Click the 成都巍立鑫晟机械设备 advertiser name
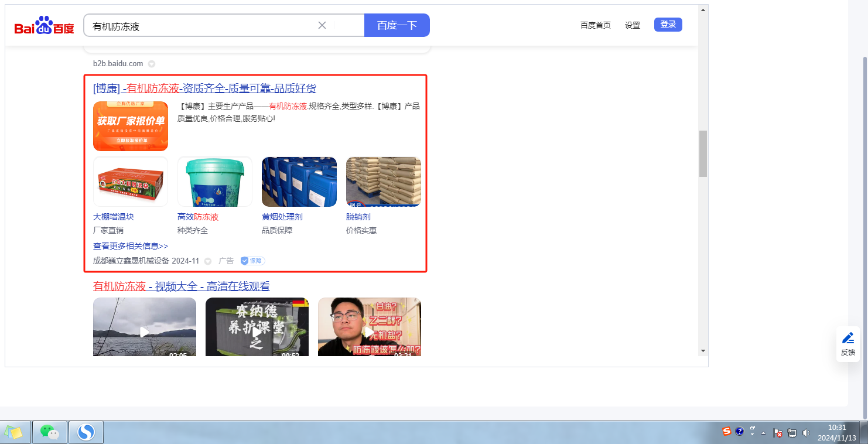The image size is (868, 444). click(131, 261)
